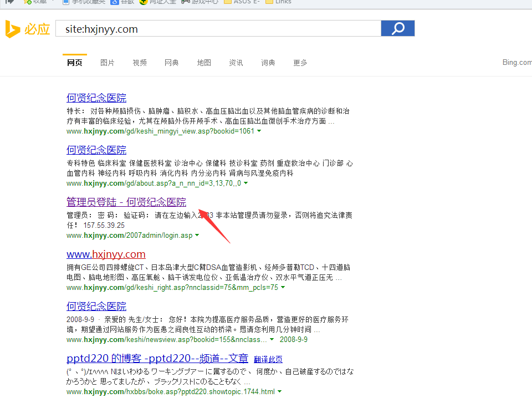Expand arrow beside boke.asp URL

[279, 391]
